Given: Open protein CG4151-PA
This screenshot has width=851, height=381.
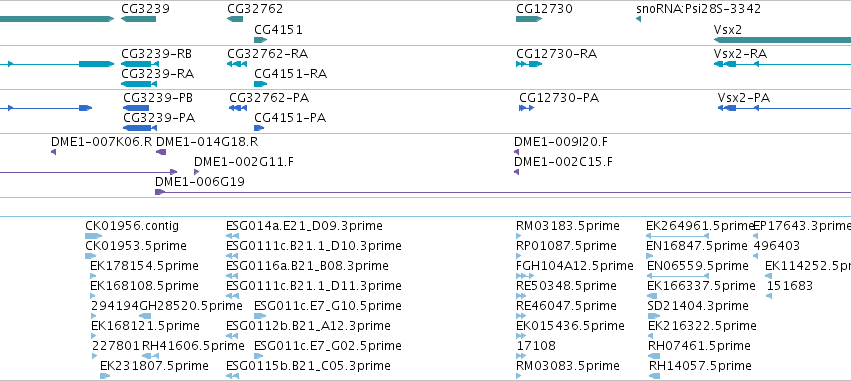Looking at the screenshot, I should (290, 118).
